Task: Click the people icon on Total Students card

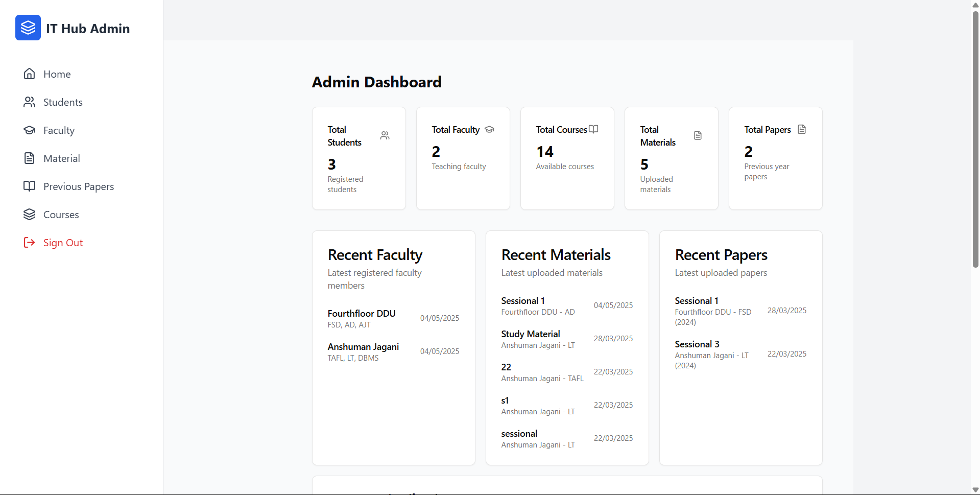Action: point(385,135)
